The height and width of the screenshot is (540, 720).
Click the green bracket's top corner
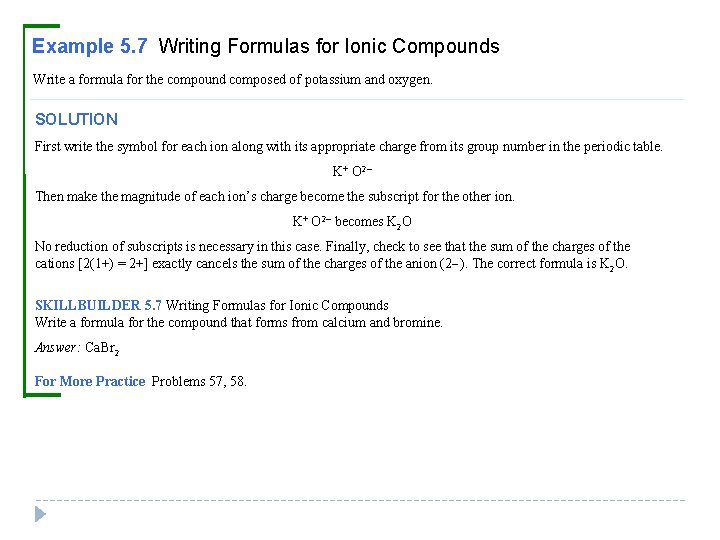tap(27, 28)
